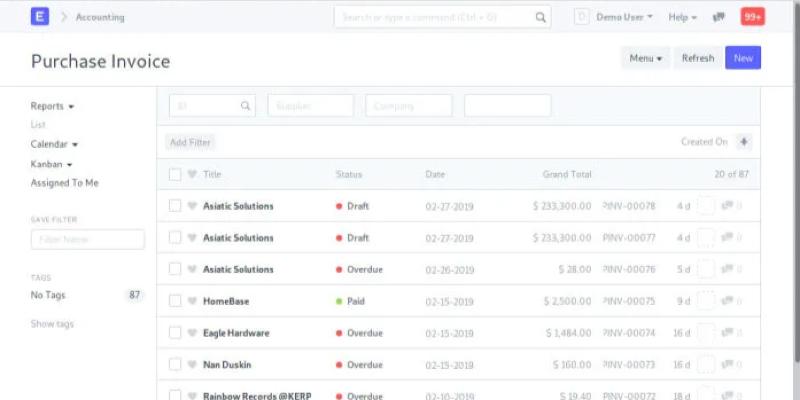Click the heart icon in list header

click(192, 174)
